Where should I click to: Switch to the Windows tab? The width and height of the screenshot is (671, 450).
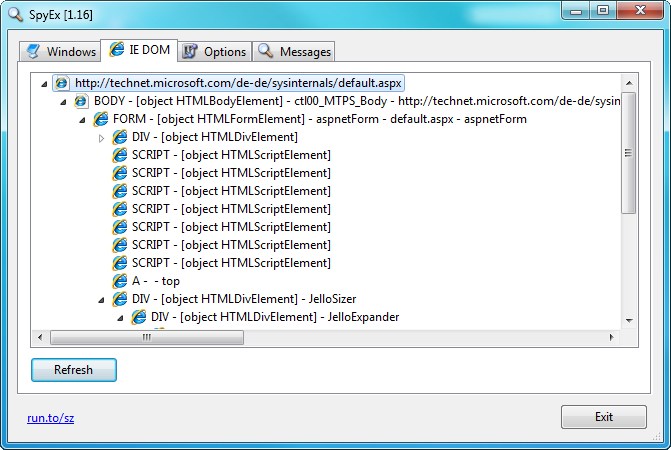pyautogui.click(x=61, y=51)
